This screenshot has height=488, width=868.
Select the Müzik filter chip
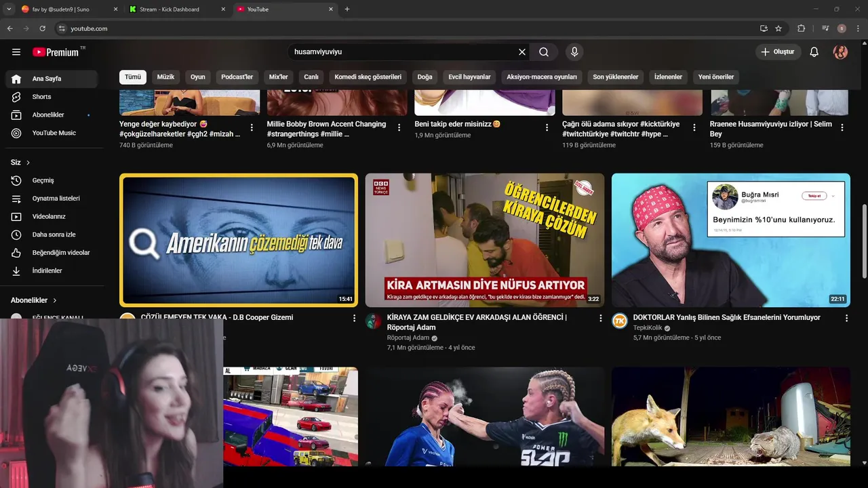[165, 77]
